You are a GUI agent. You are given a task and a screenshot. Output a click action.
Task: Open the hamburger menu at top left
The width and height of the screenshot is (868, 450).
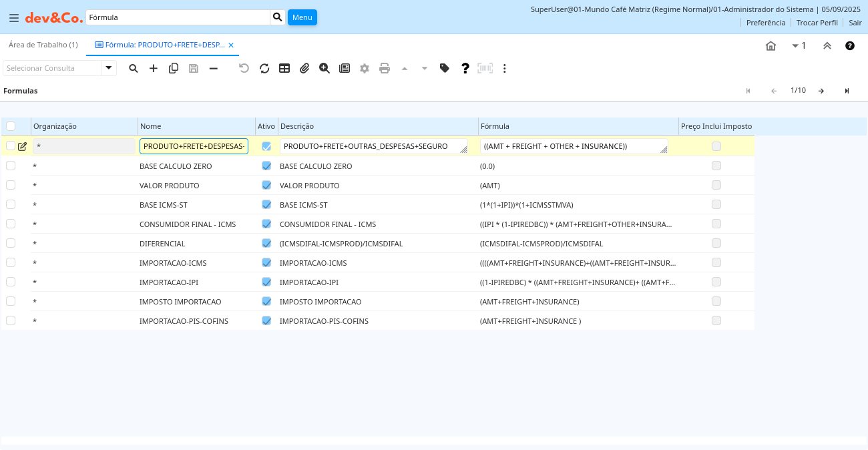point(13,18)
